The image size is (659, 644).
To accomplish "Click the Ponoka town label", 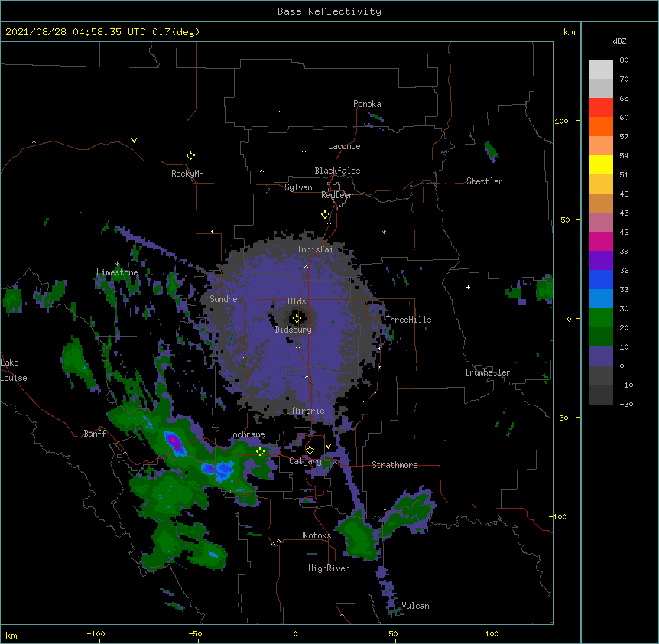I will coord(367,104).
